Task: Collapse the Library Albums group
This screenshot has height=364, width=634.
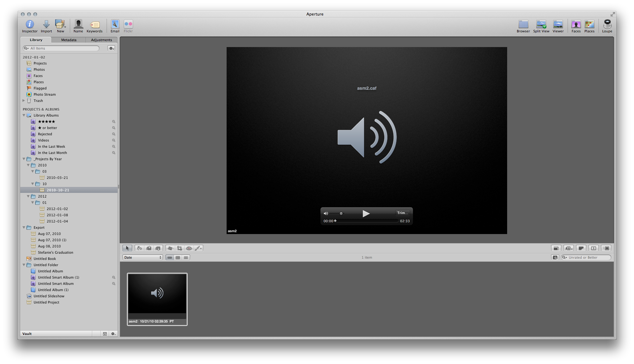Action: (24, 115)
